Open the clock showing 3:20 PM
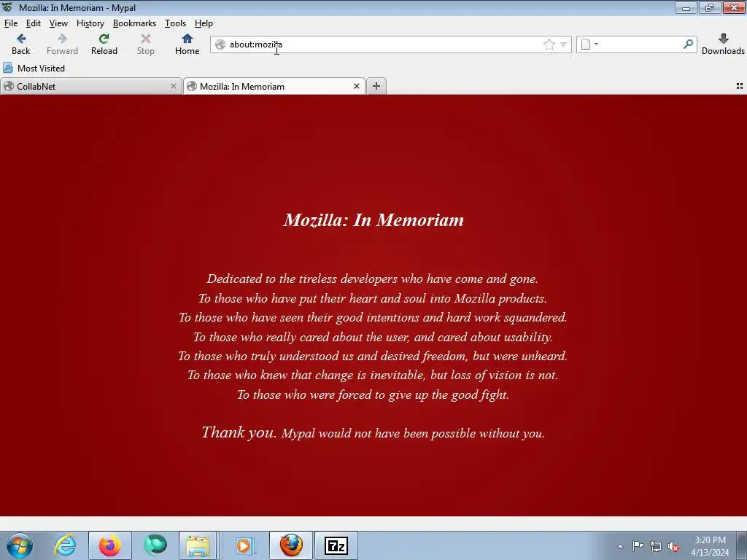This screenshot has height=560, width=747. pyautogui.click(x=710, y=546)
